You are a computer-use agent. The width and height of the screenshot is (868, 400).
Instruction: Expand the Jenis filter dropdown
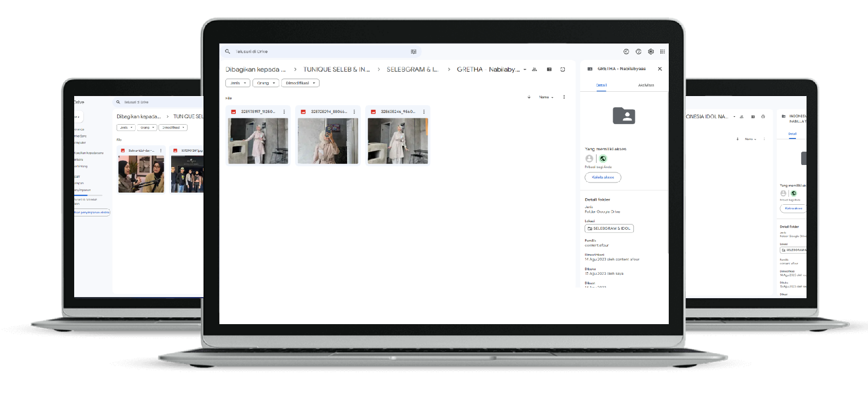(x=237, y=83)
